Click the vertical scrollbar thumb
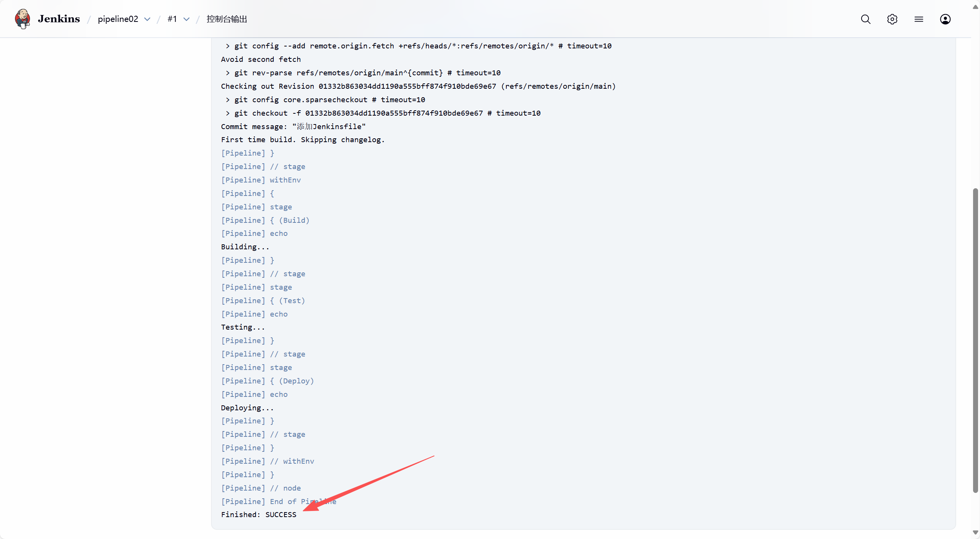The image size is (980, 539). click(975, 340)
